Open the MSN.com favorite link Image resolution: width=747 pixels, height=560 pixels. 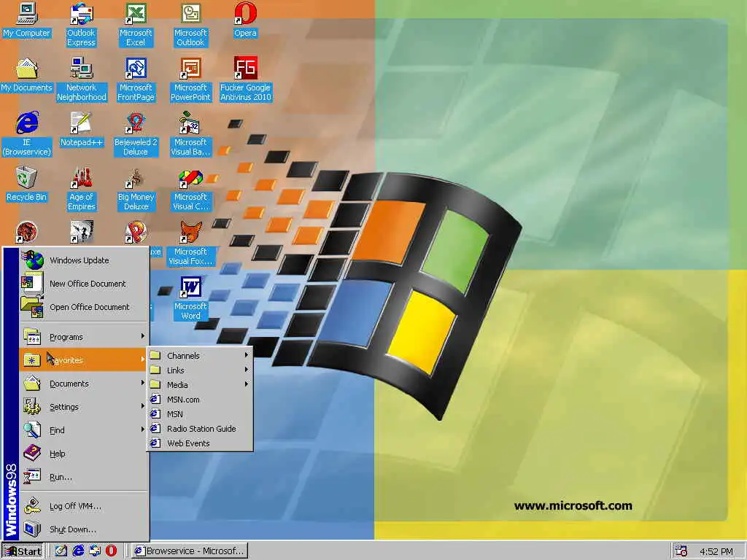tap(200, 400)
